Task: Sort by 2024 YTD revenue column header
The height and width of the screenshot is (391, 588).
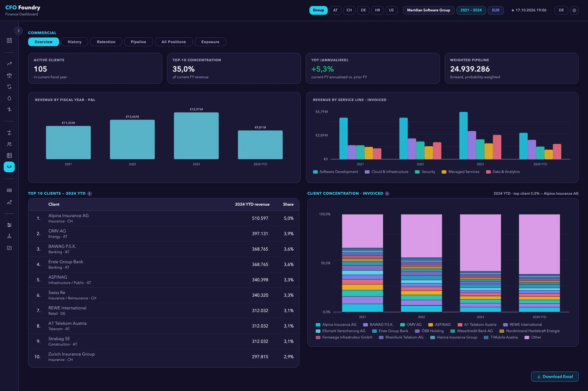Action: pyautogui.click(x=252, y=205)
